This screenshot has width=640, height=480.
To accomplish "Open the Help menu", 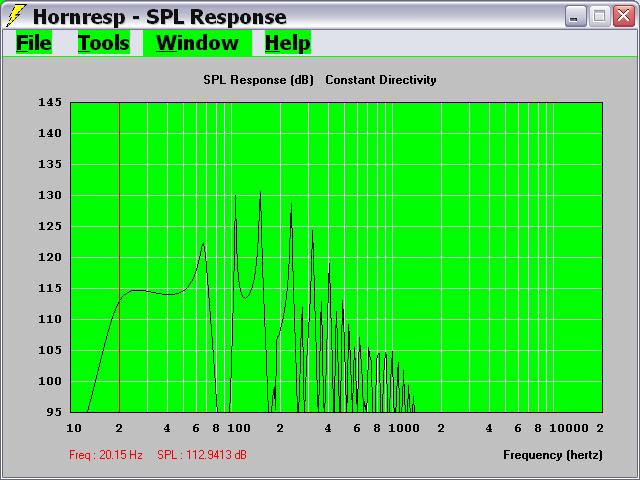I will coord(288,42).
